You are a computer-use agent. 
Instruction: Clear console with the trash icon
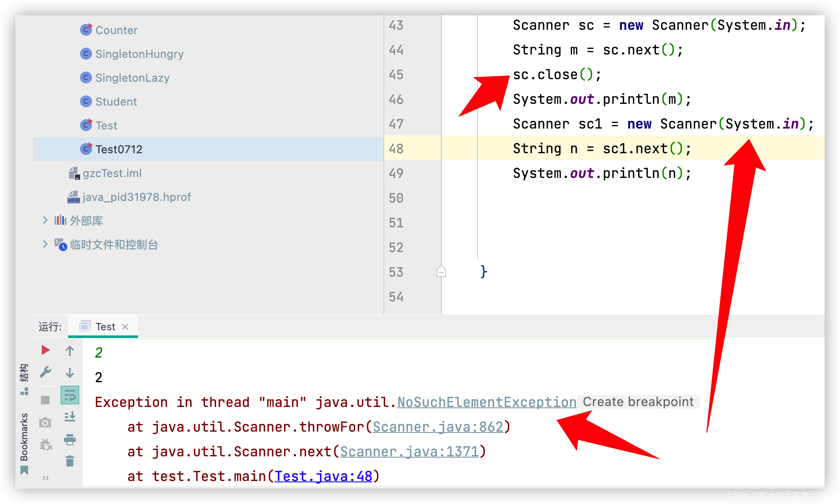coord(70,461)
